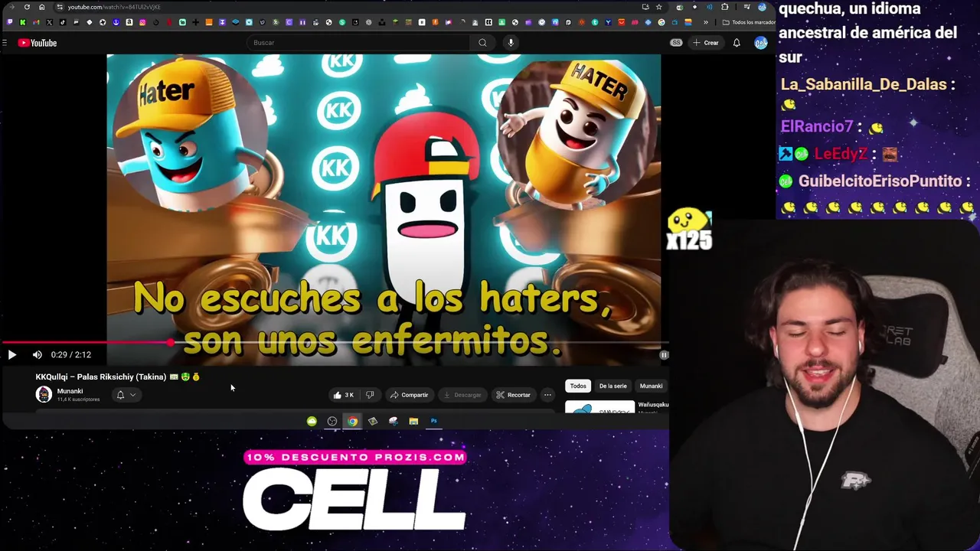The height and width of the screenshot is (551, 980).
Task: Click chat username ElRancio7
Action: (x=817, y=126)
